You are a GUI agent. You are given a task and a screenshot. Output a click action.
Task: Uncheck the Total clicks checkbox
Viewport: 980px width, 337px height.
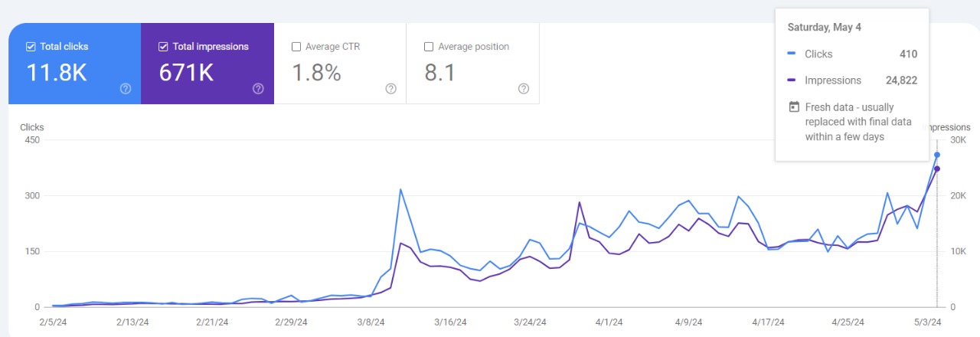pos(31,47)
